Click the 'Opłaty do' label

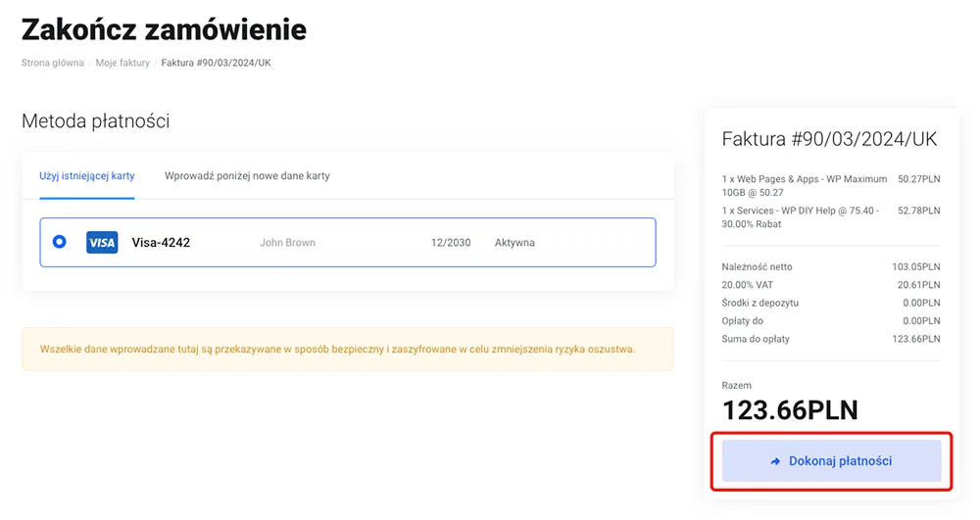coord(743,321)
